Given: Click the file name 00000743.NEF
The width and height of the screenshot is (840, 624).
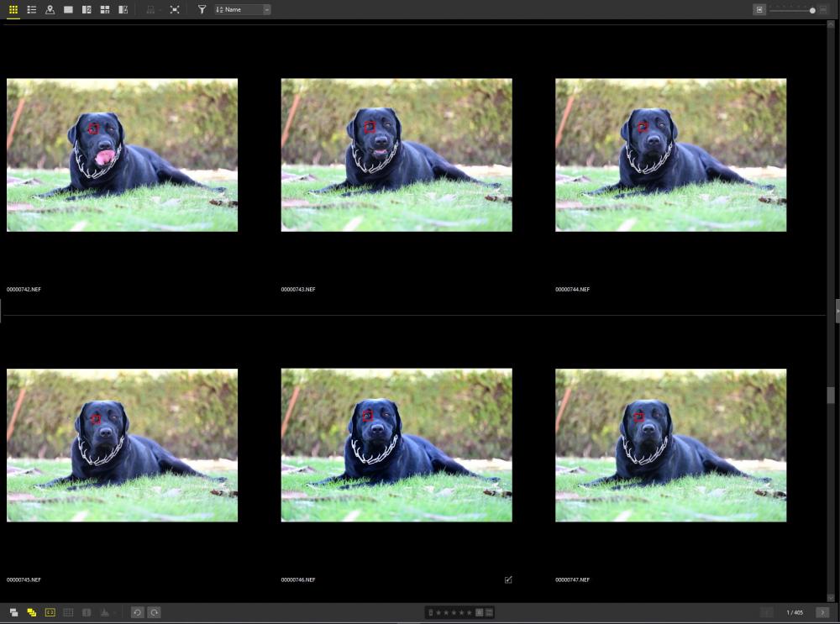Looking at the screenshot, I should point(298,289).
